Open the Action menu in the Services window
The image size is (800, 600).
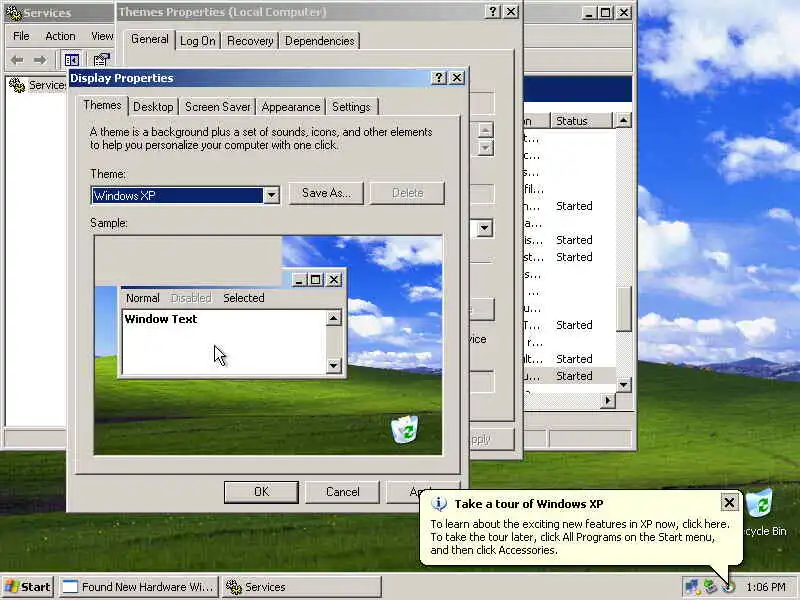pos(60,36)
